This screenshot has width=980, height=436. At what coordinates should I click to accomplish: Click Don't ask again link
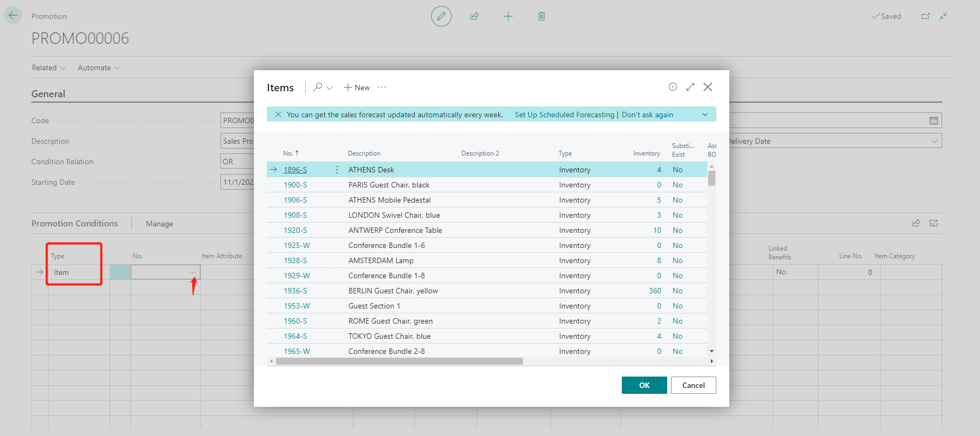pyautogui.click(x=647, y=115)
